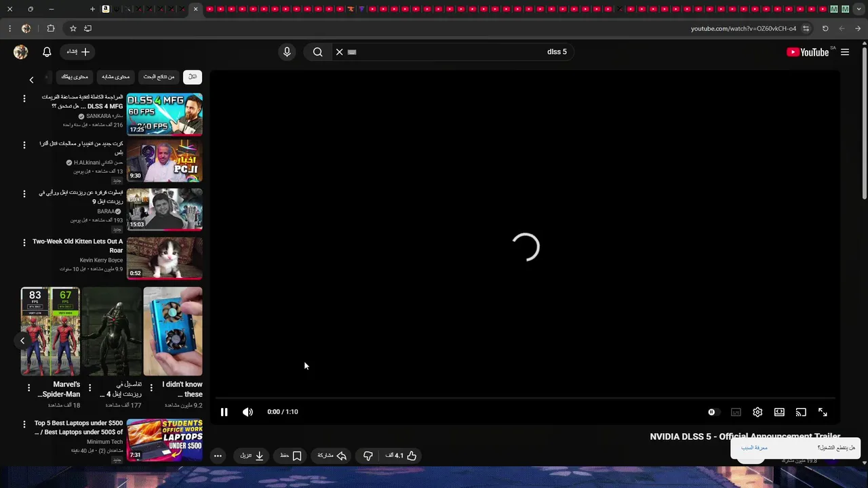868x488 pixels.
Task: Select محتوى مشابه filter chip
Action: pos(115,77)
